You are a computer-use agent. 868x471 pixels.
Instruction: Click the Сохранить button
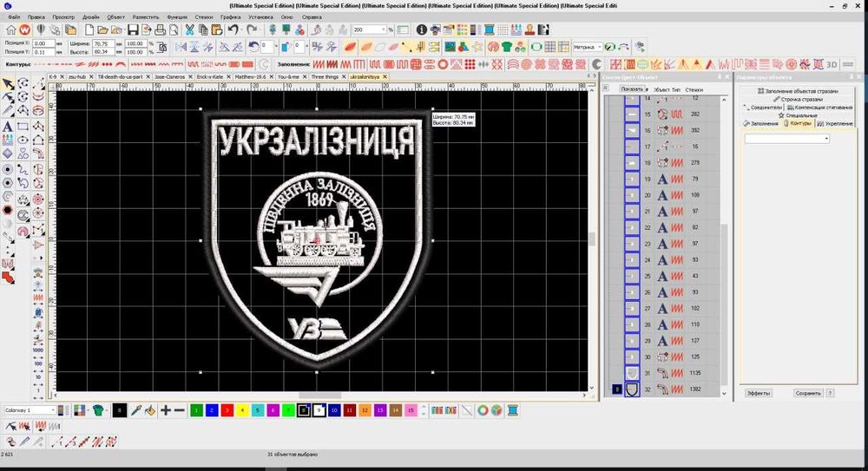click(x=807, y=393)
